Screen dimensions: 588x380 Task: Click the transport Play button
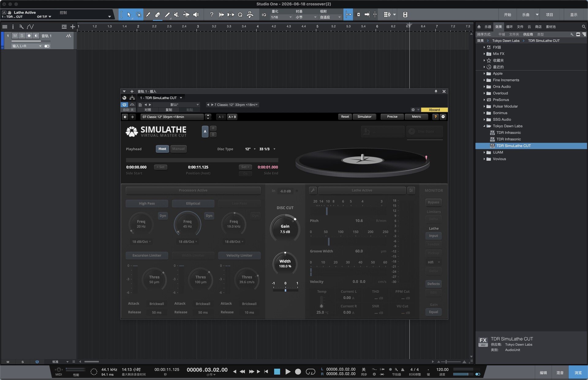click(288, 372)
